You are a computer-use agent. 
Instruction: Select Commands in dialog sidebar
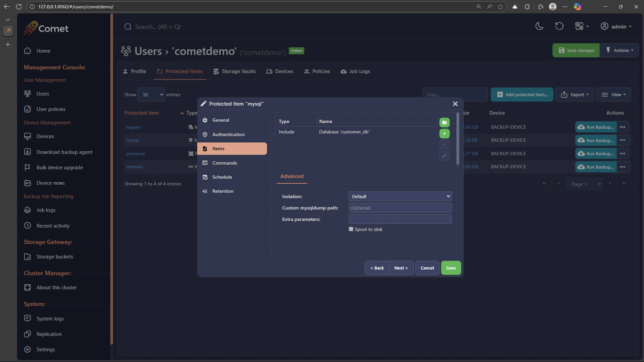tap(232, 163)
